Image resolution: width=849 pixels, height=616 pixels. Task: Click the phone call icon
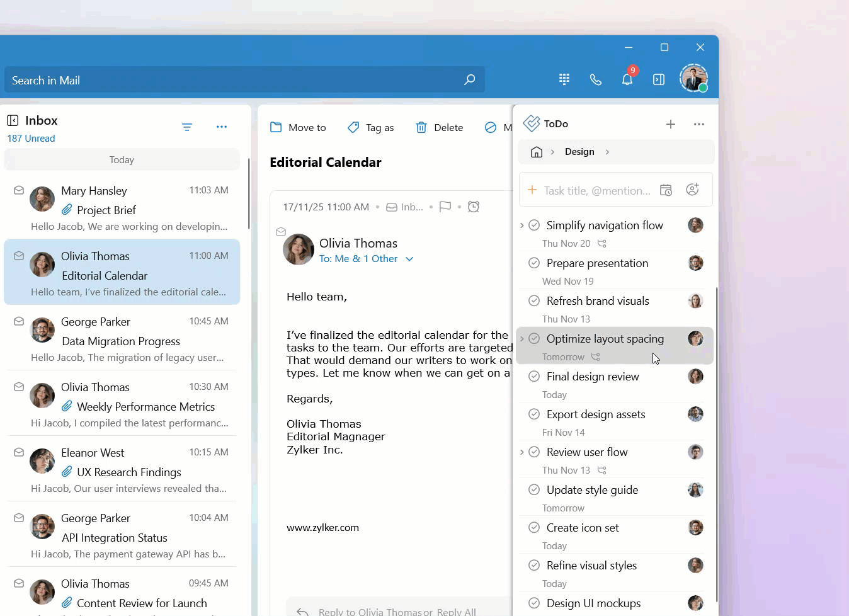596,79
